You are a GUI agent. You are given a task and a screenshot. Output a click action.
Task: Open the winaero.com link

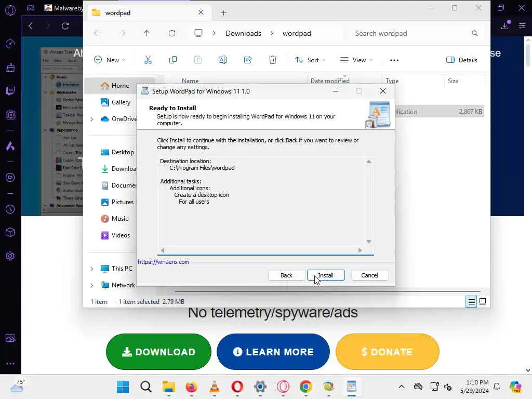(x=163, y=262)
